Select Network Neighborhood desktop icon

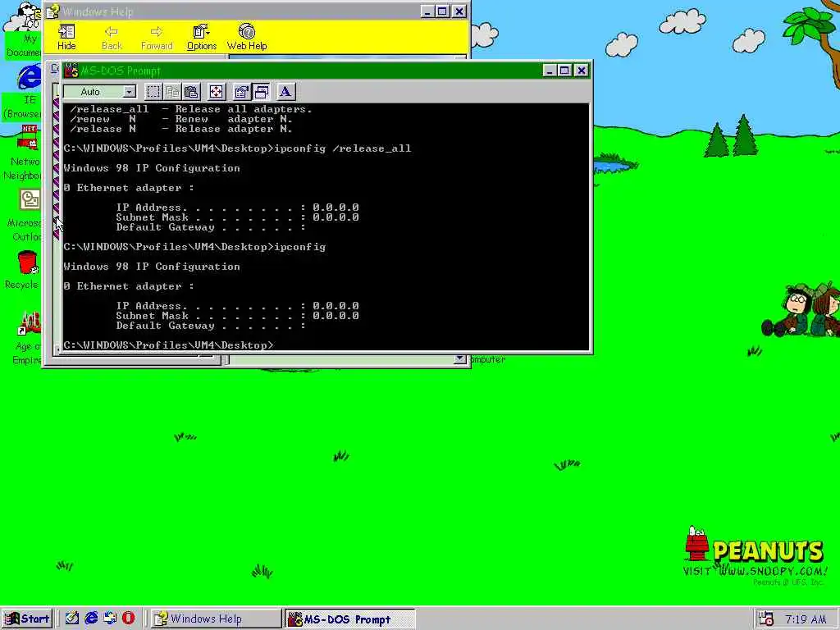click(22, 153)
